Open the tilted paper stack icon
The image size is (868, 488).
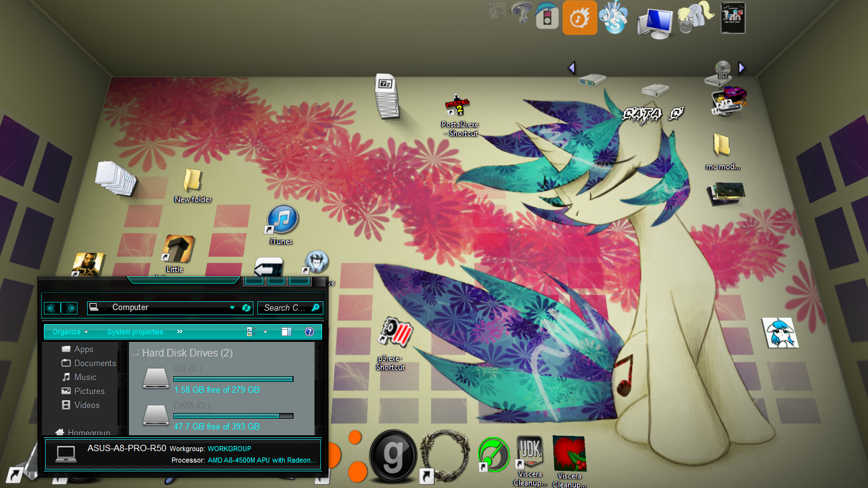point(116,177)
